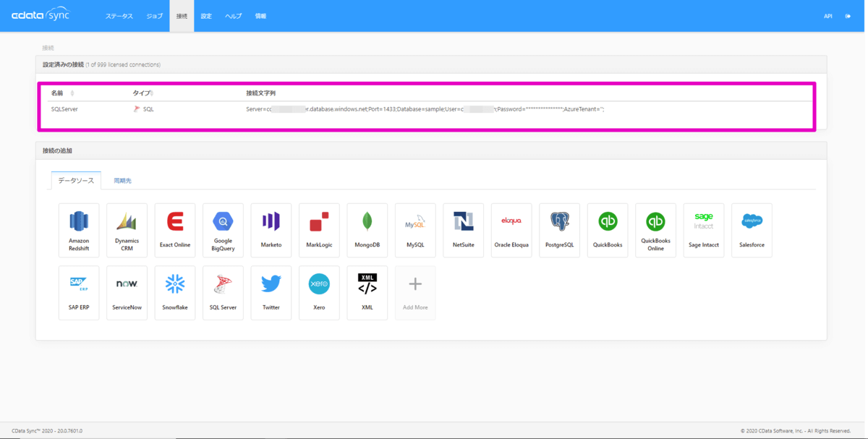Choose the Sage Intacct data source
868x439 pixels.
click(704, 230)
